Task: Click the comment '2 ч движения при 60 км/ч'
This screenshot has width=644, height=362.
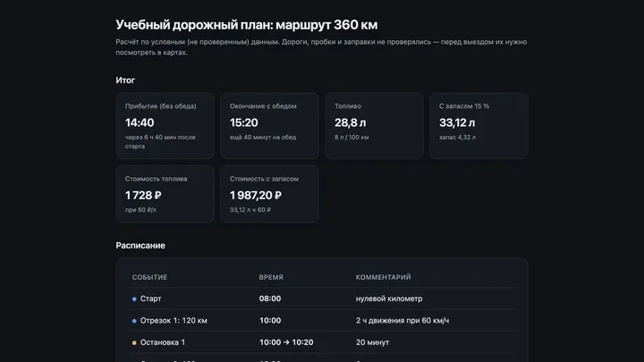Action: click(402, 321)
